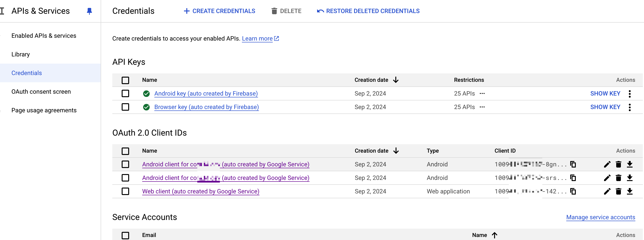Image resolution: width=644 pixels, height=240 pixels.
Task: Copy the Web application client ID
Action: [573, 191]
